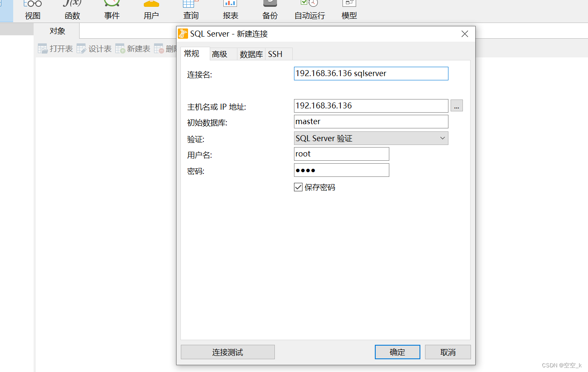
Task: Open the 备份 (Backup) toolbar item
Action: click(270, 10)
